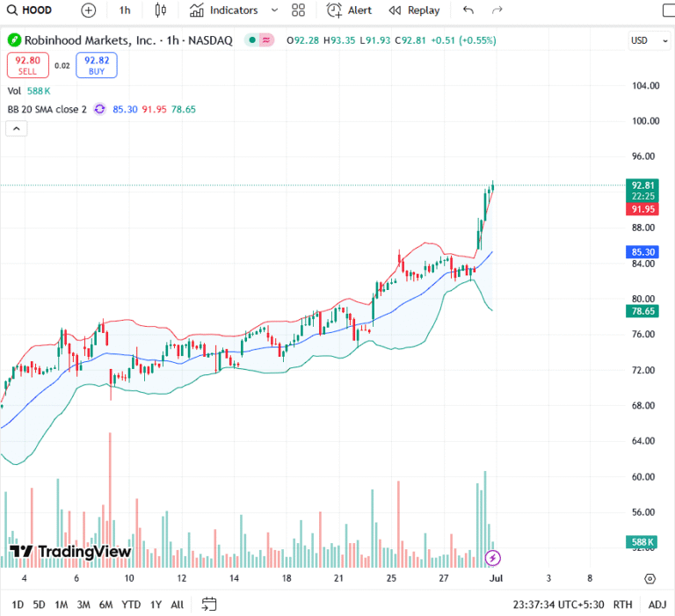Select the 1M date range
The image size is (675, 616).
coord(62,605)
